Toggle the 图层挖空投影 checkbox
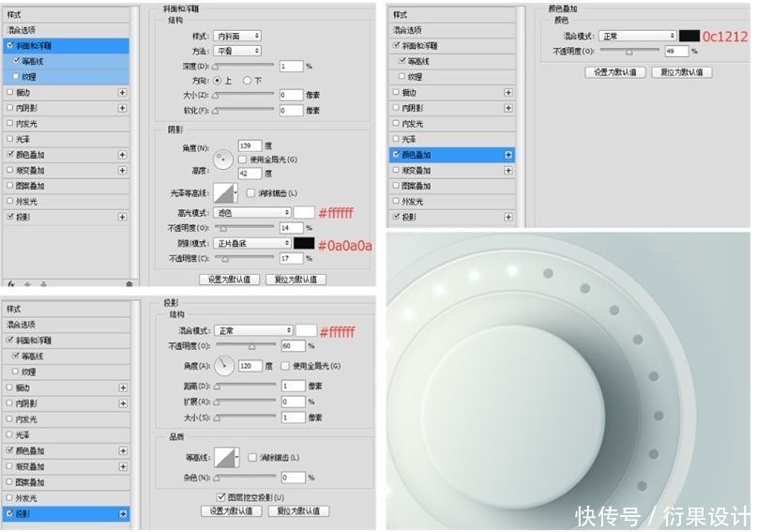This screenshot has height=532, width=758. pos(221,496)
